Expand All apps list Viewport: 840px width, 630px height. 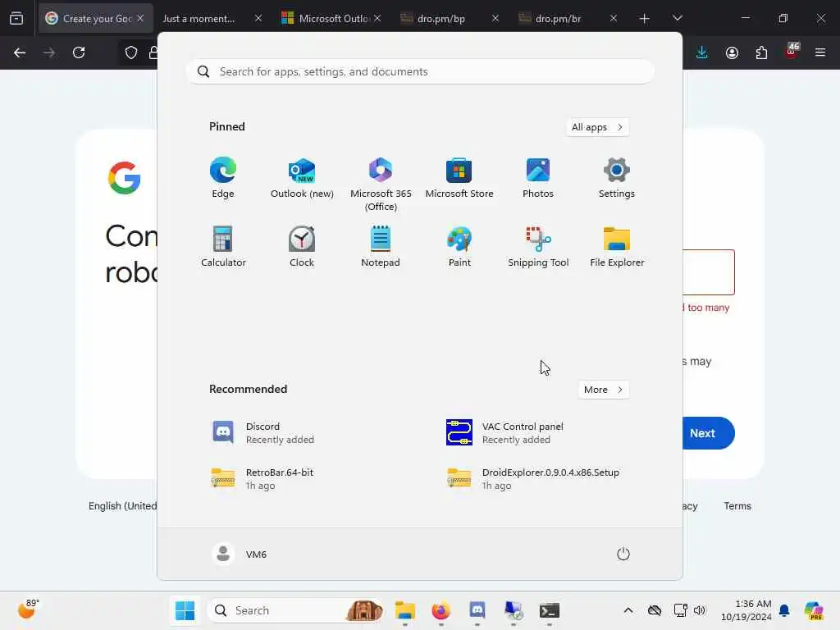click(x=597, y=127)
